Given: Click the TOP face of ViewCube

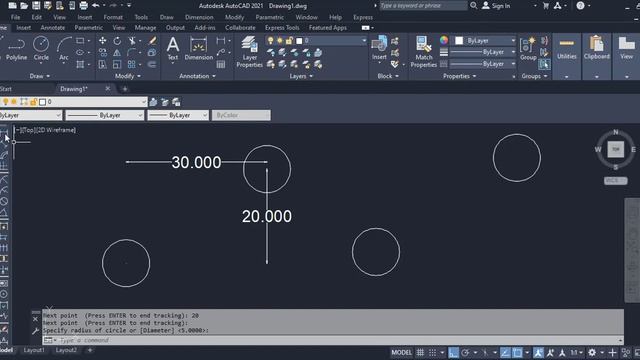Looking at the screenshot, I should pyautogui.click(x=615, y=149).
